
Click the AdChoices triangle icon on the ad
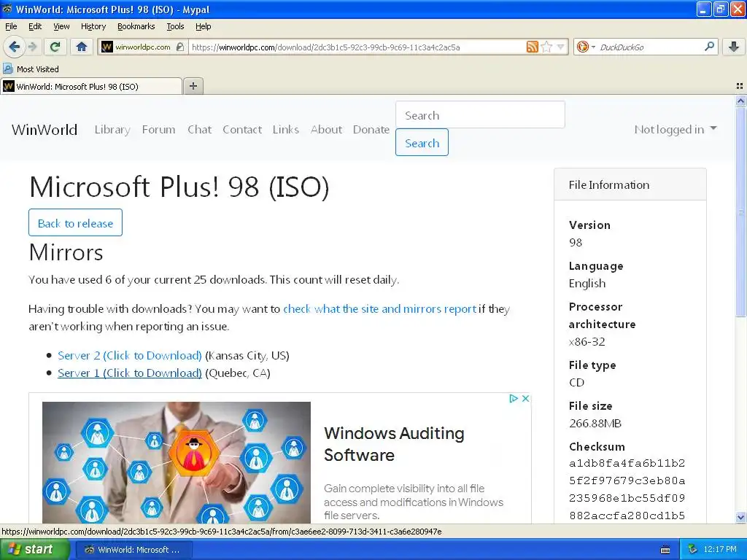[x=514, y=398]
